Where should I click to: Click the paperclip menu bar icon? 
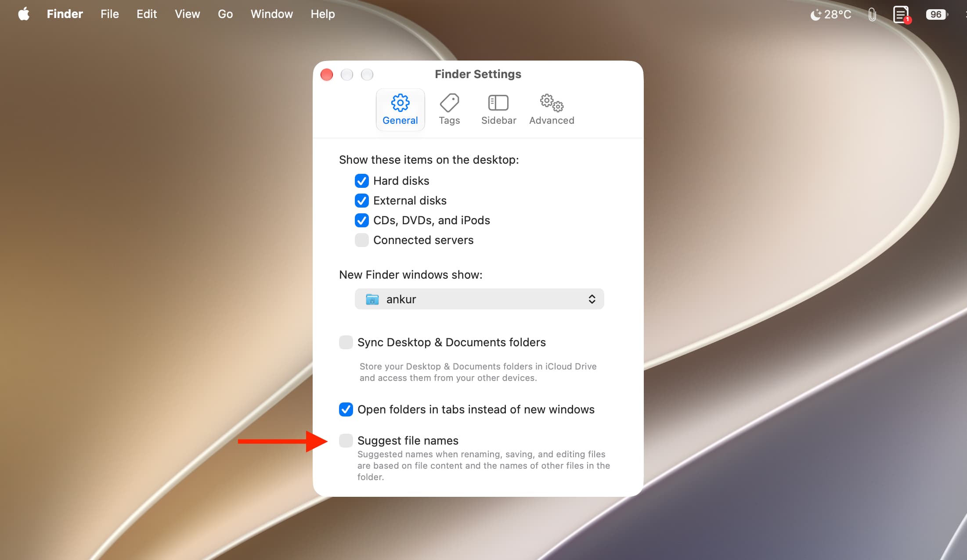coord(872,14)
